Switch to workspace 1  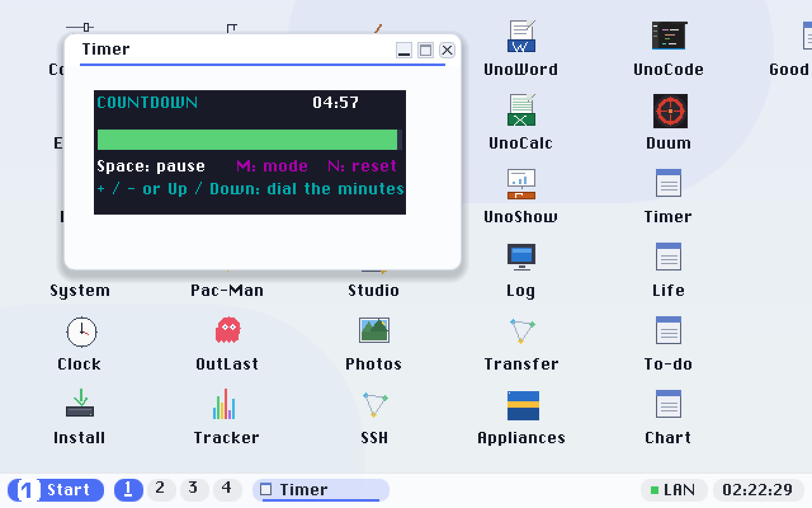pos(129,490)
